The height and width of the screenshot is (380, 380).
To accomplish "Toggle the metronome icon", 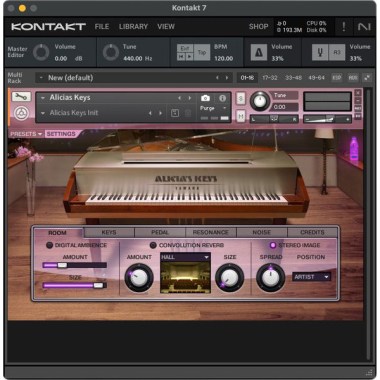I will [x=259, y=53].
